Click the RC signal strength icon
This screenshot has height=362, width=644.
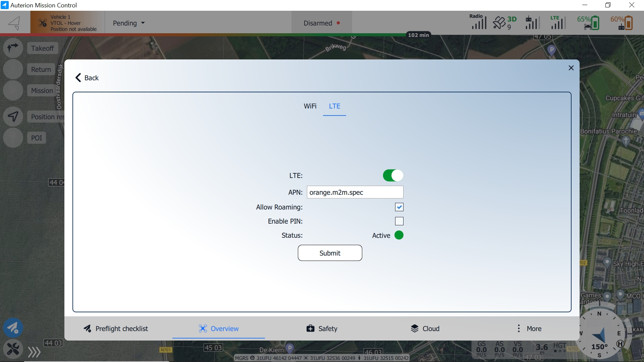pyautogui.click(x=532, y=23)
